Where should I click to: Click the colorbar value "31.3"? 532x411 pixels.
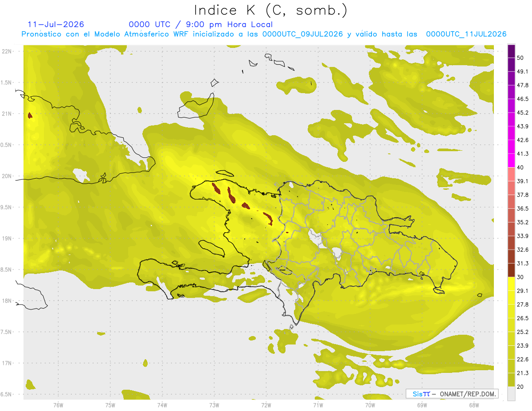pos(523,263)
